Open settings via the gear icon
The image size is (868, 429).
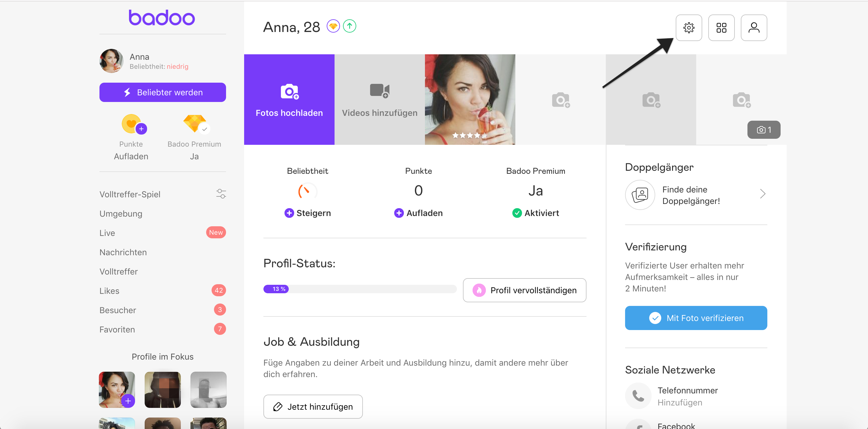[x=688, y=28]
